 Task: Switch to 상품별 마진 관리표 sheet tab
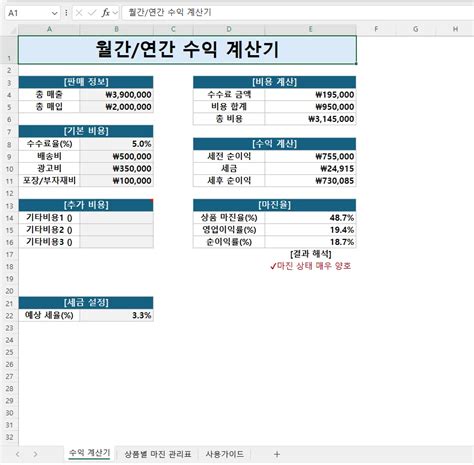pyautogui.click(x=158, y=454)
